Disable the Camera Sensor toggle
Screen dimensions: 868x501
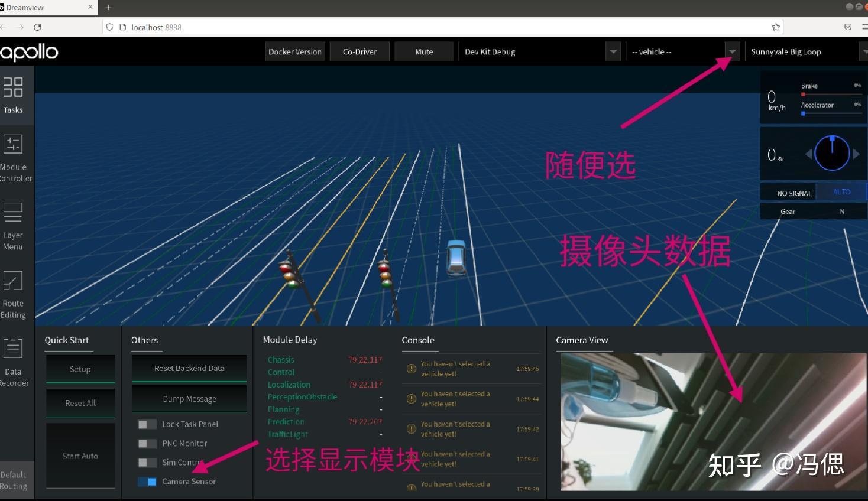[x=148, y=482]
